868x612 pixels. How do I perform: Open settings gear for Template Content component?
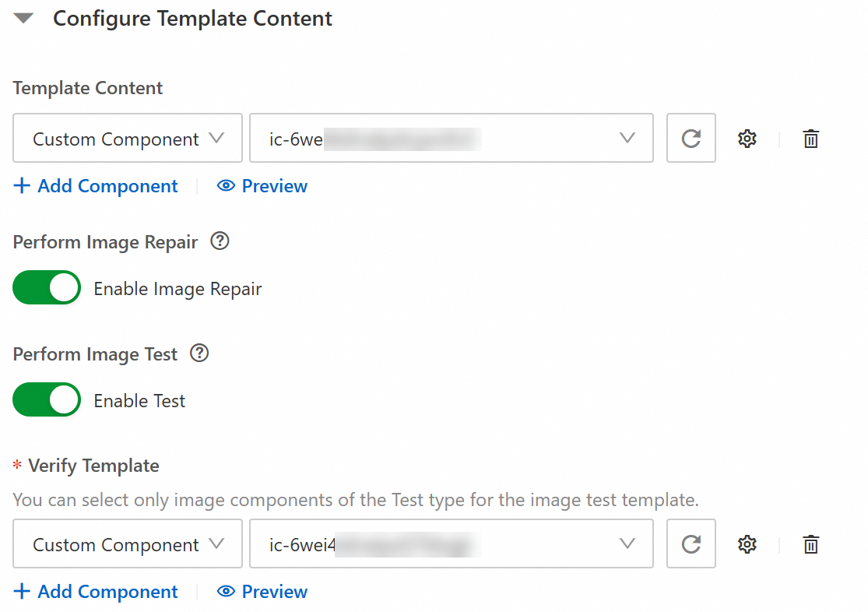coord(747,139)
